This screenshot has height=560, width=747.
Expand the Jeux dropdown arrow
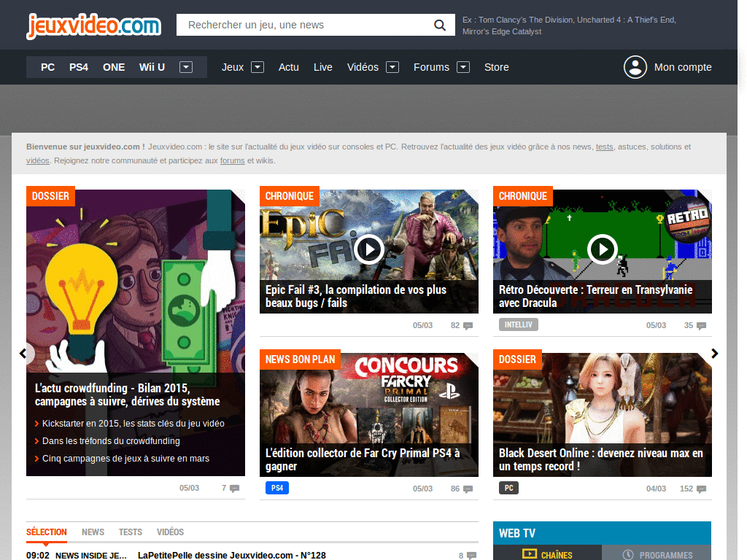click(258, 67)
